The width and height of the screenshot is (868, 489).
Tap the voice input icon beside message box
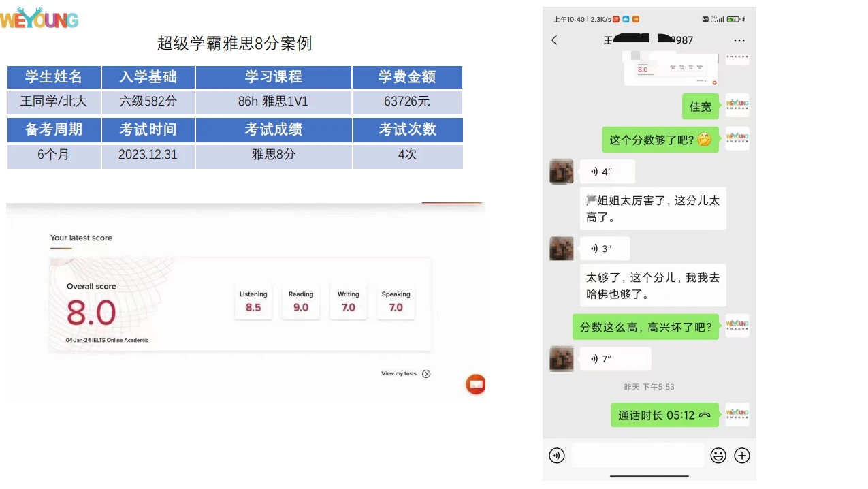point(557,456)
